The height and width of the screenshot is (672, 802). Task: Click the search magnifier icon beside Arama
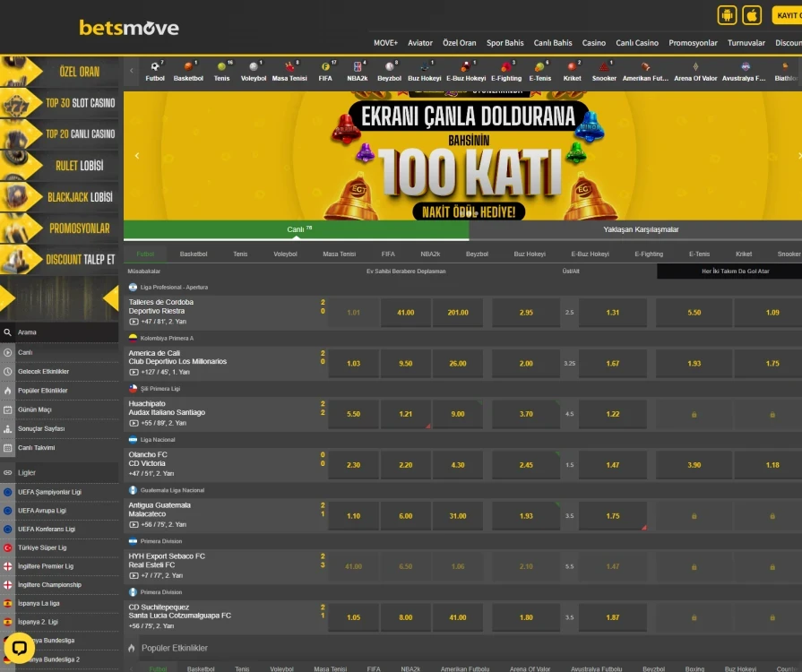[x=8, y=332]
